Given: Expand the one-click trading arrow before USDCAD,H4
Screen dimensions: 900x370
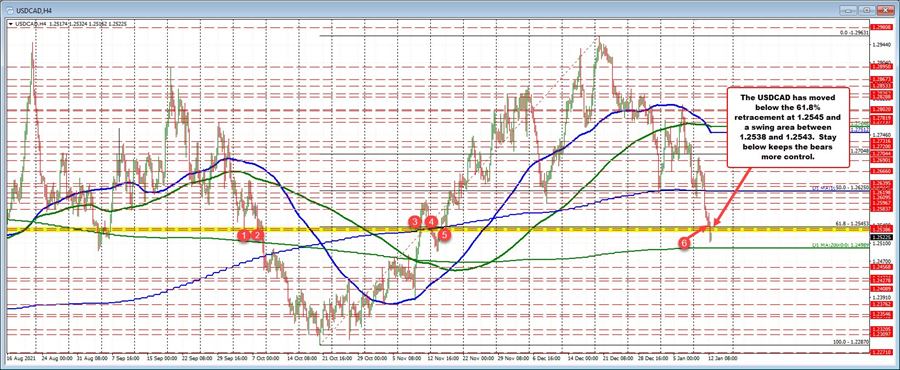Looking at the screenshot, I should [x=11, y=24].
